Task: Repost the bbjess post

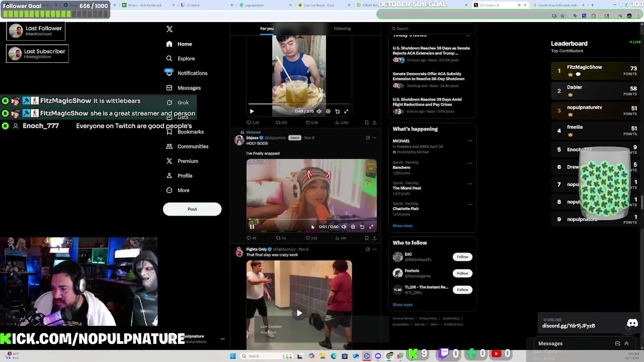Action: [281, 238]
